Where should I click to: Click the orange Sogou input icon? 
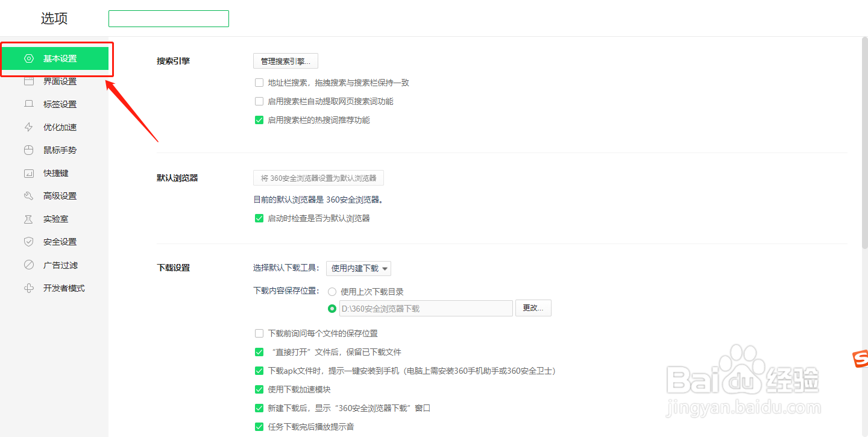pos(860,359)
